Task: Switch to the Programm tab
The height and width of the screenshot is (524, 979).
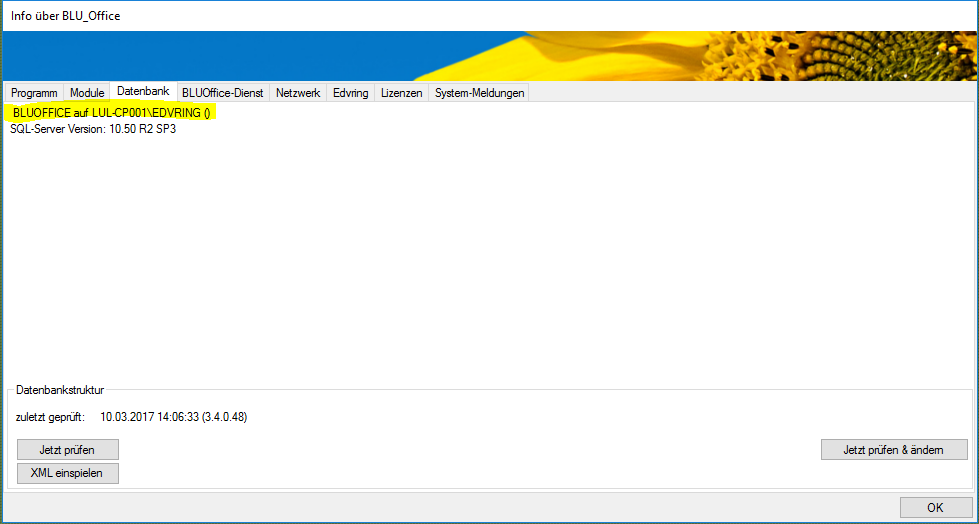Action: tap(34, 92)
